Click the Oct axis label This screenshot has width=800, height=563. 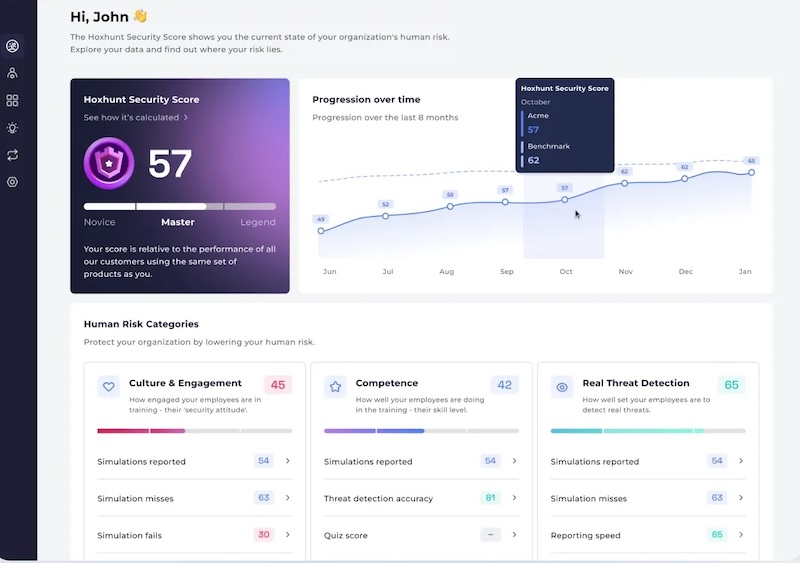click(566, 272)
